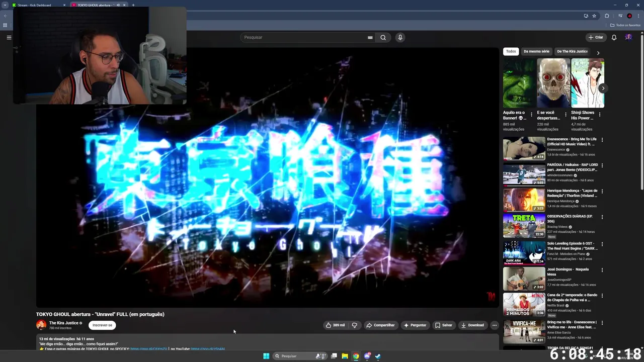
Task: Click the Compartilhar share button
Action: click(380, 325)
